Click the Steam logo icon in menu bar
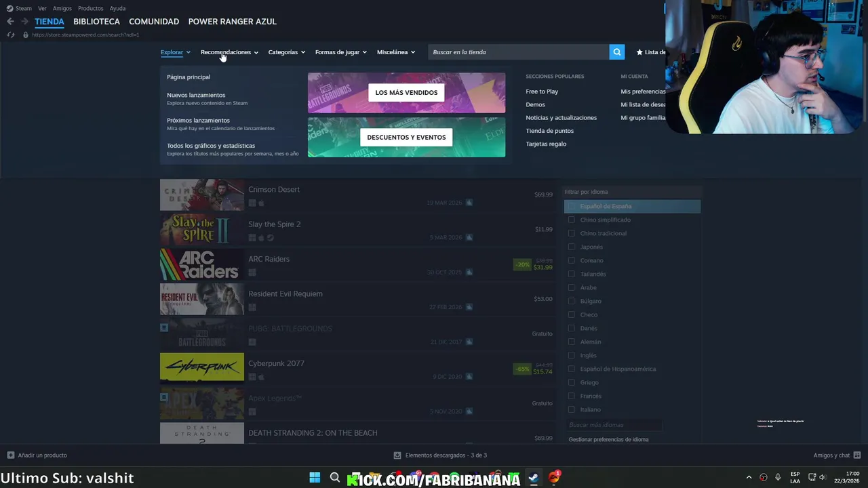 click(x=9, y=8)
